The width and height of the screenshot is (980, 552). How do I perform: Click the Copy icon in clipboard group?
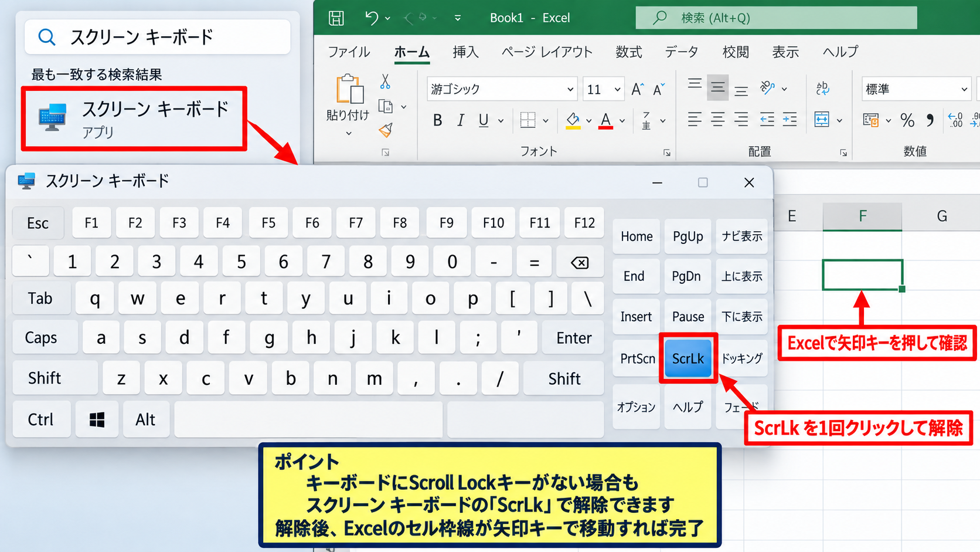[386, 106]
